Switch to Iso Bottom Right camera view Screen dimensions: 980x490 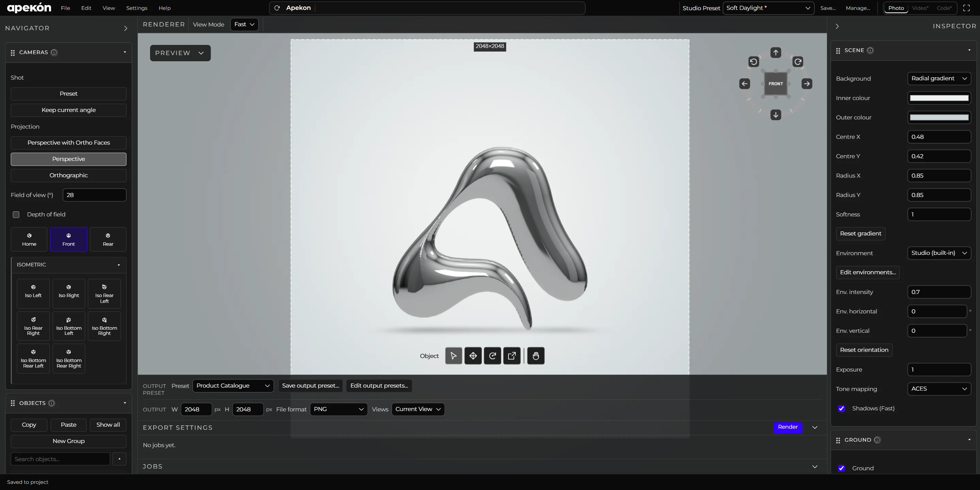pyautogui.click(x=104, y=326)
